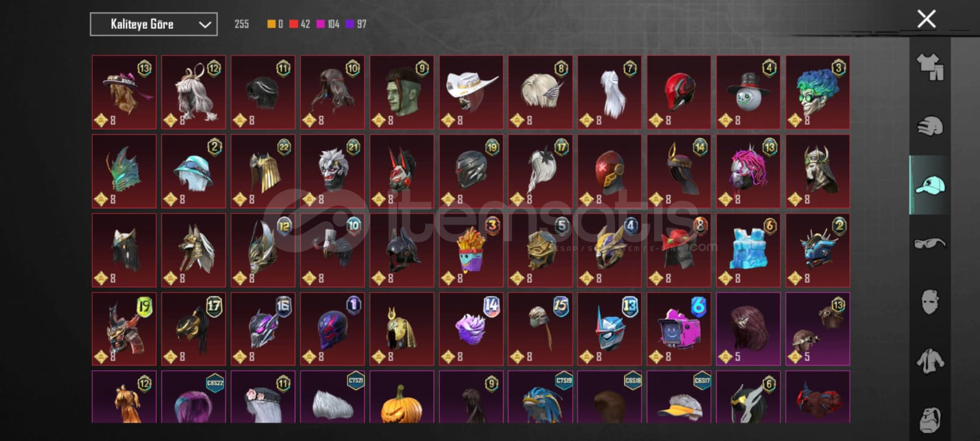Open the face mask category icon

(x=930, y=302)
